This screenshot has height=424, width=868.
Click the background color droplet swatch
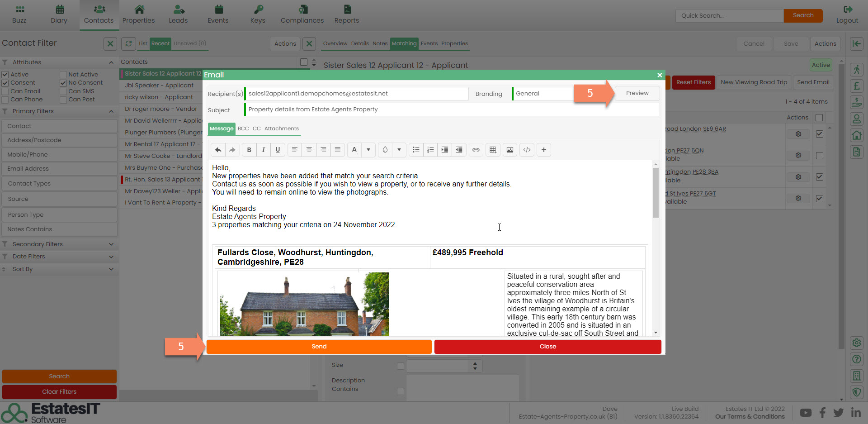coord(385,150)
